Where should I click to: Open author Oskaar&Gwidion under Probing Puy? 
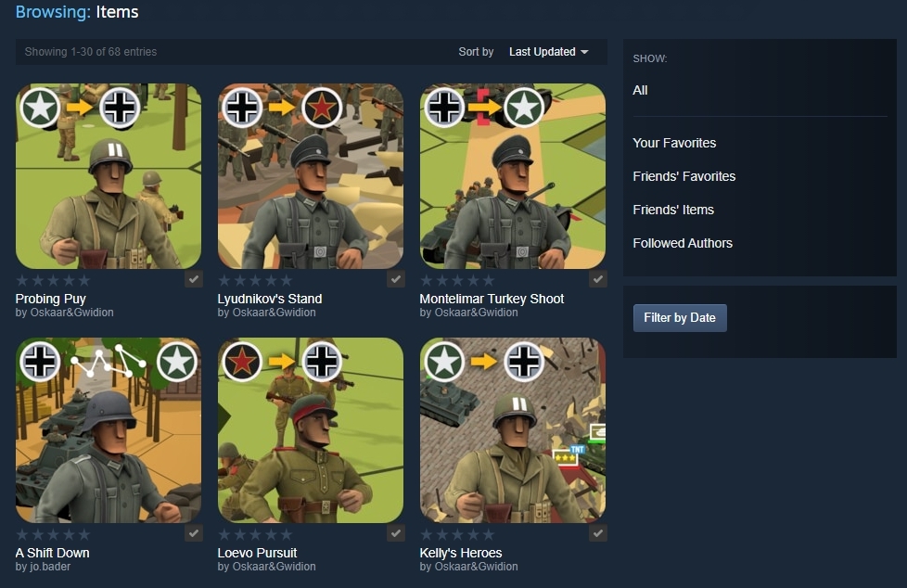click(x=71, y=313)
